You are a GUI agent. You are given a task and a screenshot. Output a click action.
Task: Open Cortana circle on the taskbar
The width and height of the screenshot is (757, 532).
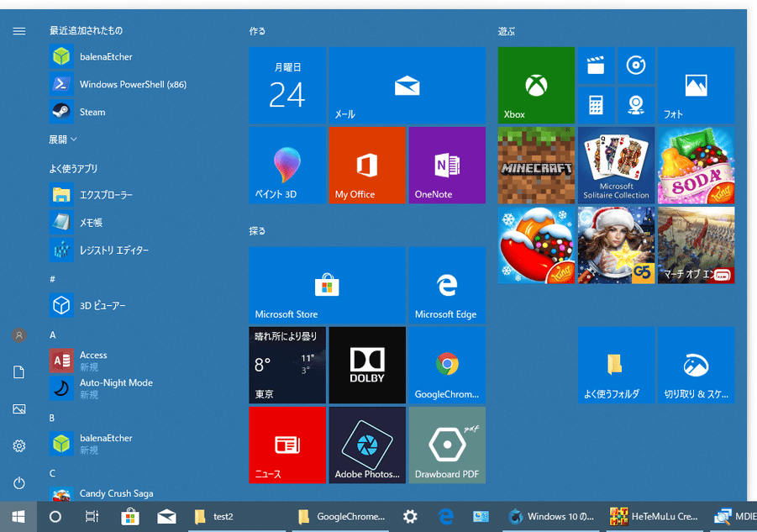(x=55, y=517)
